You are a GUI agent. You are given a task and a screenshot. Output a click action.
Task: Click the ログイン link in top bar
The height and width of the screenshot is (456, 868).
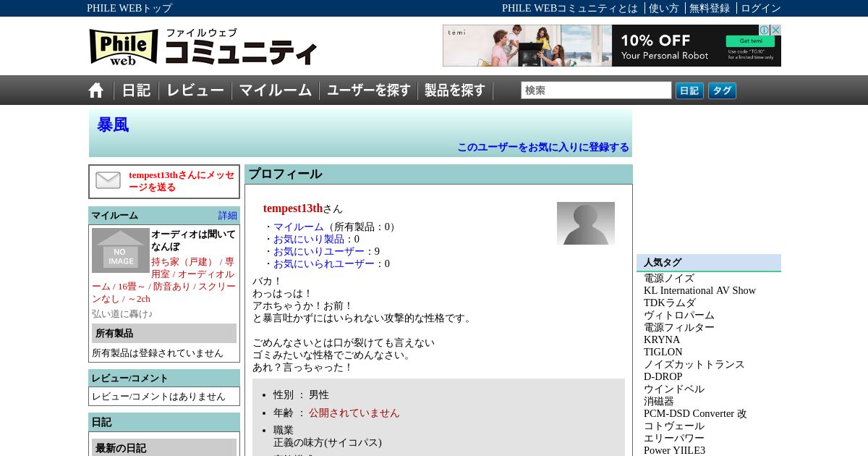click(x=761, y=8)
